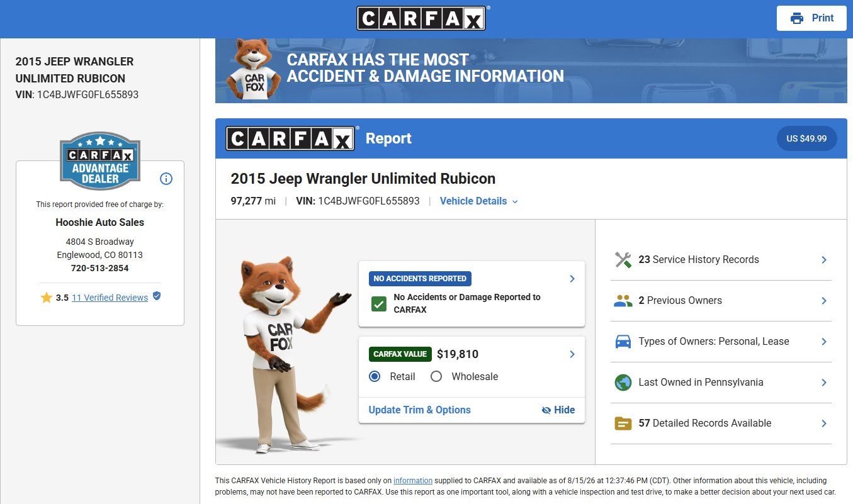
Task: Click the 23 Service History Records text
Action: tap(699, 260)
